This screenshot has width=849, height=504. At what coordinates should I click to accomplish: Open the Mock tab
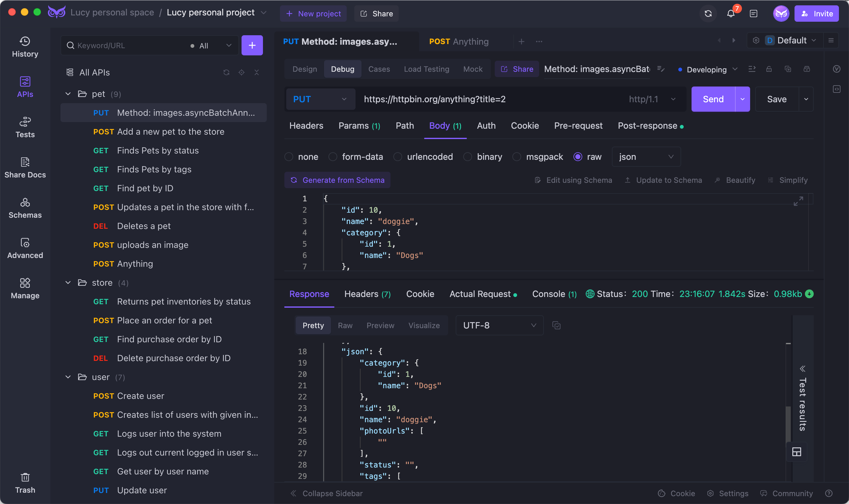coord(472,69)
